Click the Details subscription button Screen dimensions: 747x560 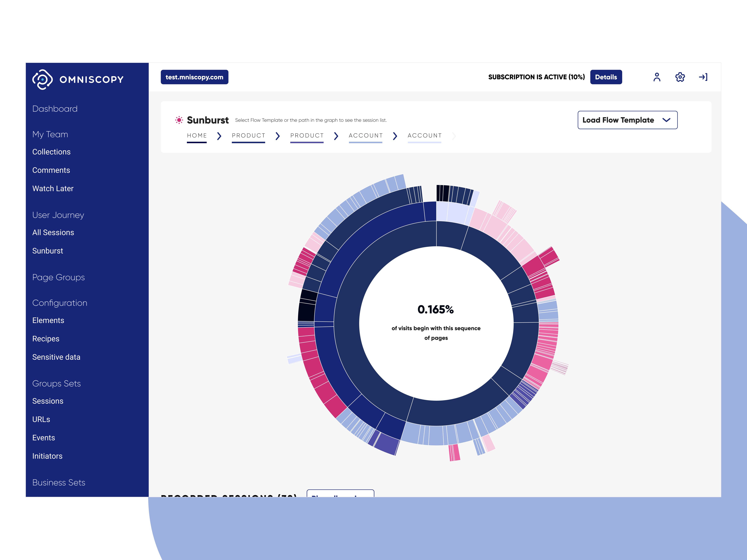[x=606, y=77]
